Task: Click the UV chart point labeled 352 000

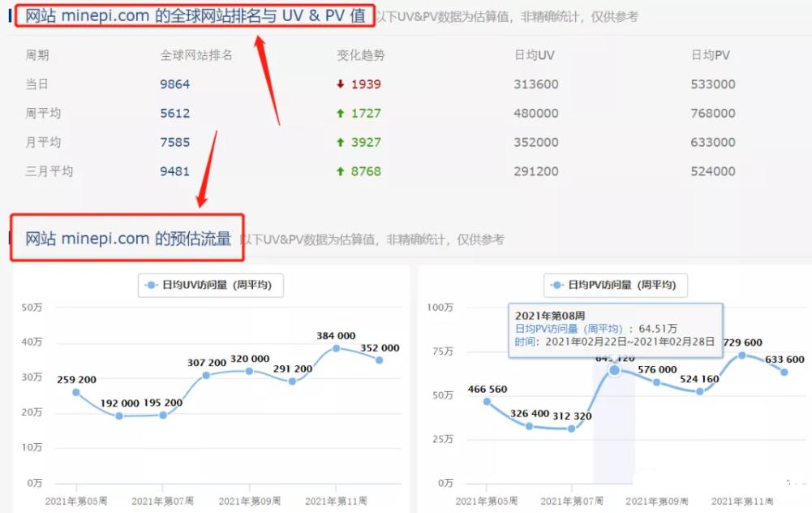Action: coord(379,360)
